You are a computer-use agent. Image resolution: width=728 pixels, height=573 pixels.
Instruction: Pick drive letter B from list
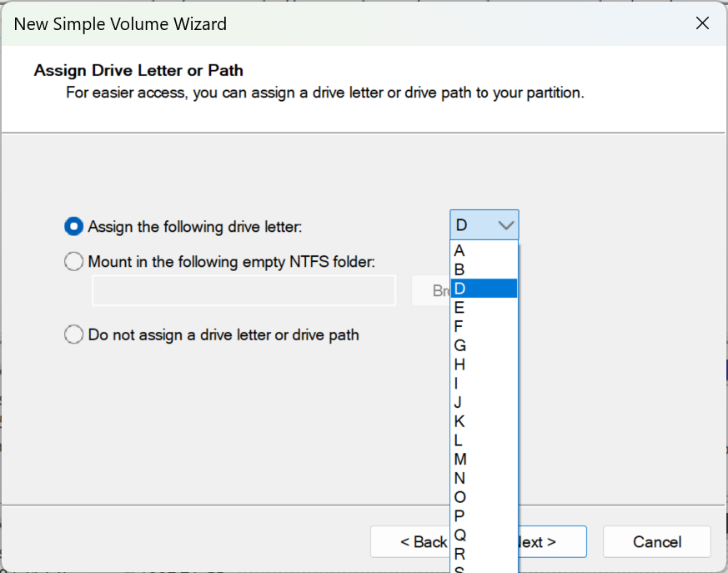(x=484, y=269)
